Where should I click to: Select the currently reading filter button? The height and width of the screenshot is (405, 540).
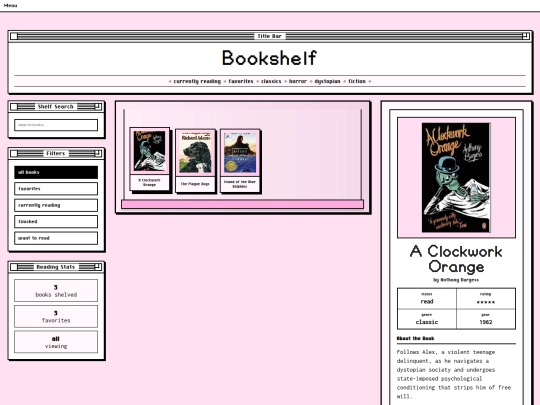(56, 205)
